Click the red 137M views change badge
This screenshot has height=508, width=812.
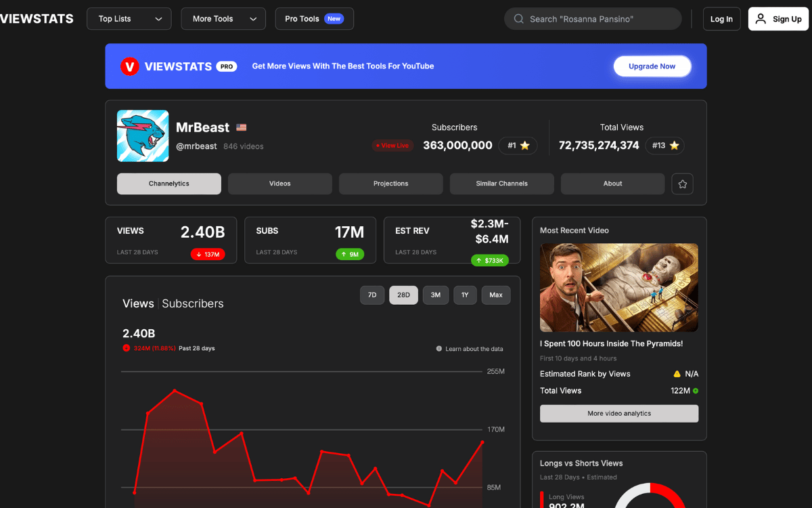208,255
